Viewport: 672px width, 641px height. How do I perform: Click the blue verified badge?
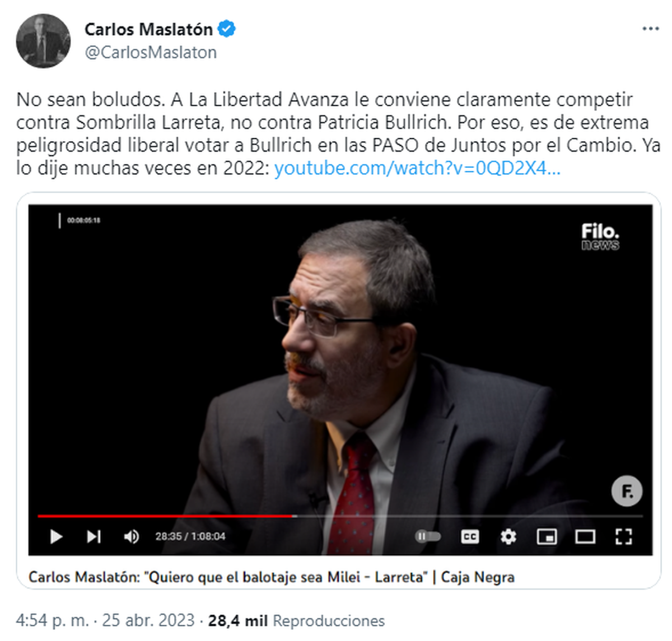226,29
